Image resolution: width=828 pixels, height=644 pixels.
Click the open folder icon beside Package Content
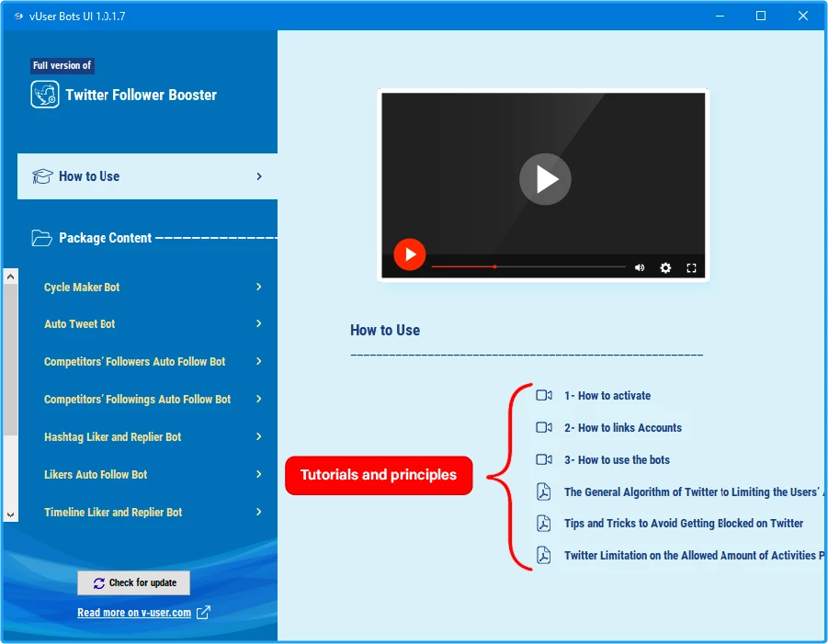click(41, 238)
